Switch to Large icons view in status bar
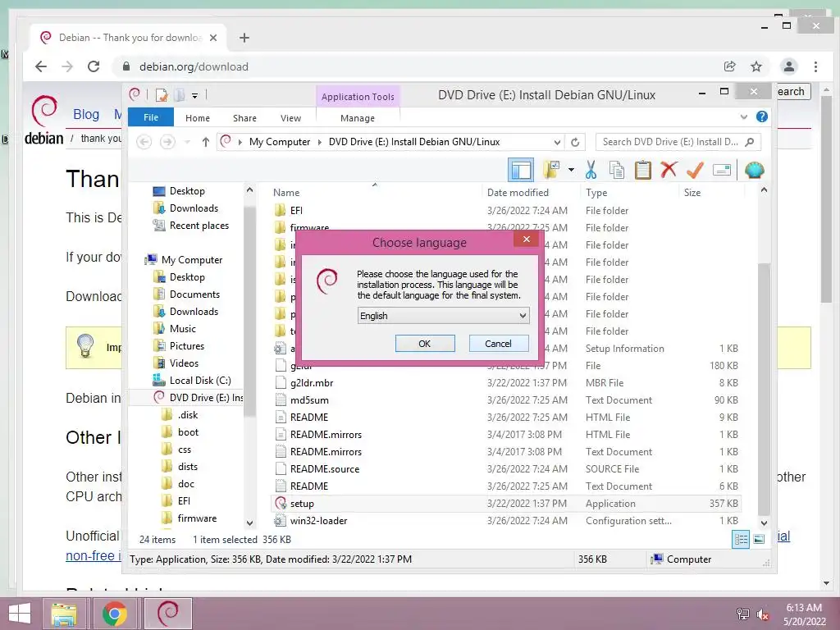This screenshot has height=630, width=840. pos(759,540)
